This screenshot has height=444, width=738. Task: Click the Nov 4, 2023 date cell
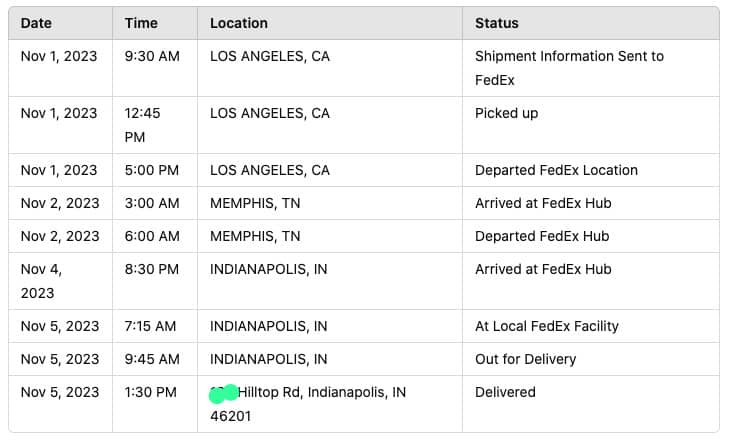[42, 281]
